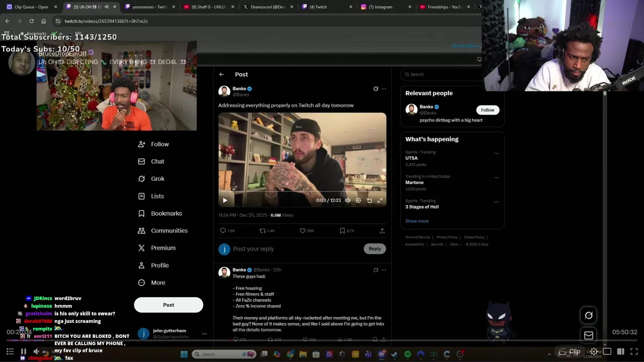Go back using the X post back arrow

coord(221,74)
